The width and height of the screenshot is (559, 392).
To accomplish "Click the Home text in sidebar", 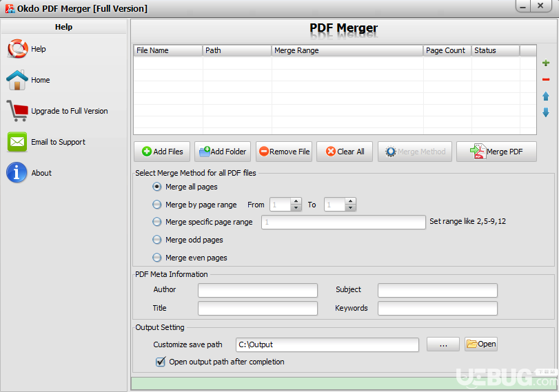I will click(40, 80).
